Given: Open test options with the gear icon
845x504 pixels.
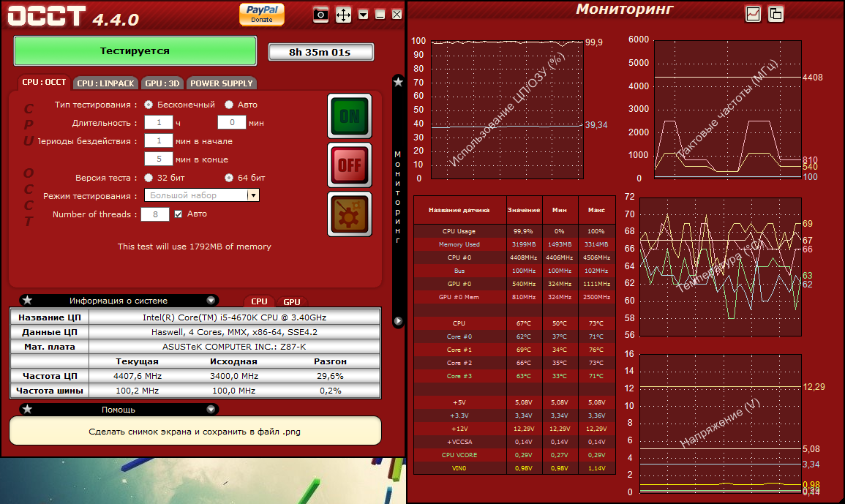Looking at the screenshot, I should tap(350, 214).
